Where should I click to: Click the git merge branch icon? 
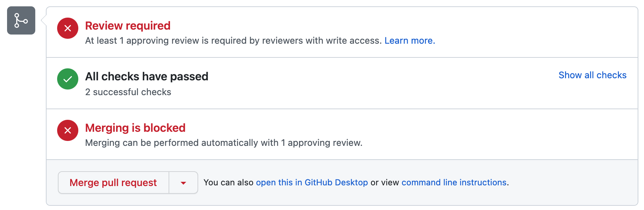21,20
